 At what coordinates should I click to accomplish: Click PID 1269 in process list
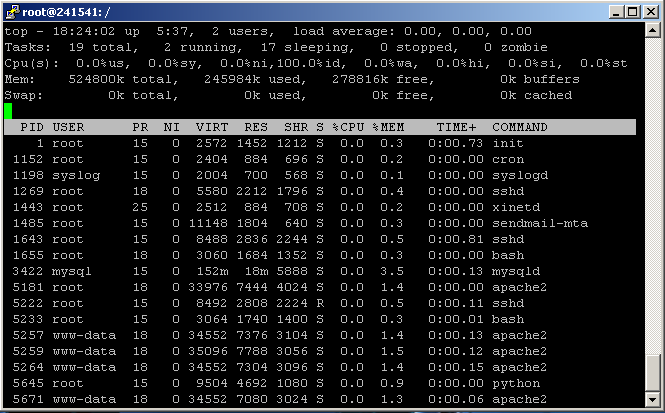coord(28,191)
